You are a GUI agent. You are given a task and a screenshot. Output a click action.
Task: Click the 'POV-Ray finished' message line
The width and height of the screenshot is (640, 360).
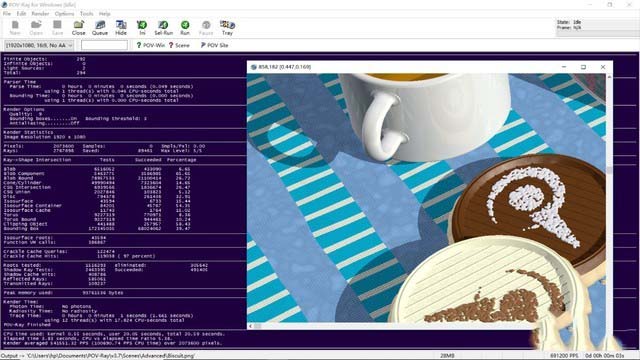pos(27,325)
